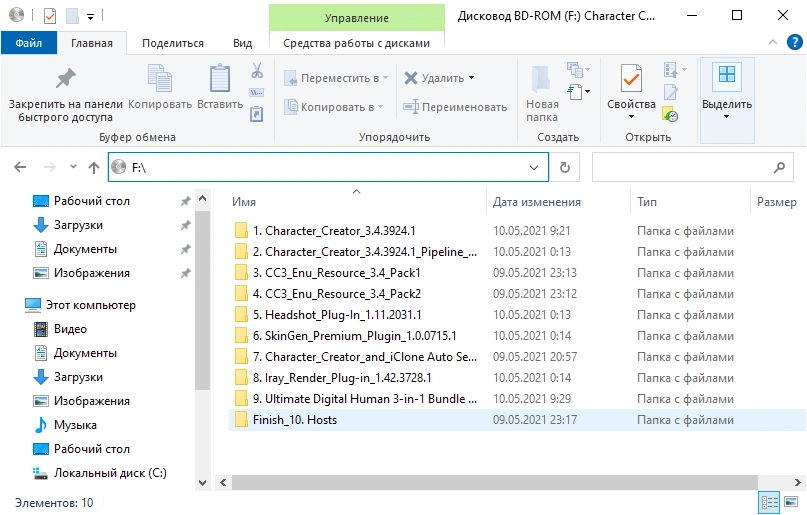This screenshot has height=515, width=807.
Task: Switch to the Главная tab
Action: click(x=92, y=43)
